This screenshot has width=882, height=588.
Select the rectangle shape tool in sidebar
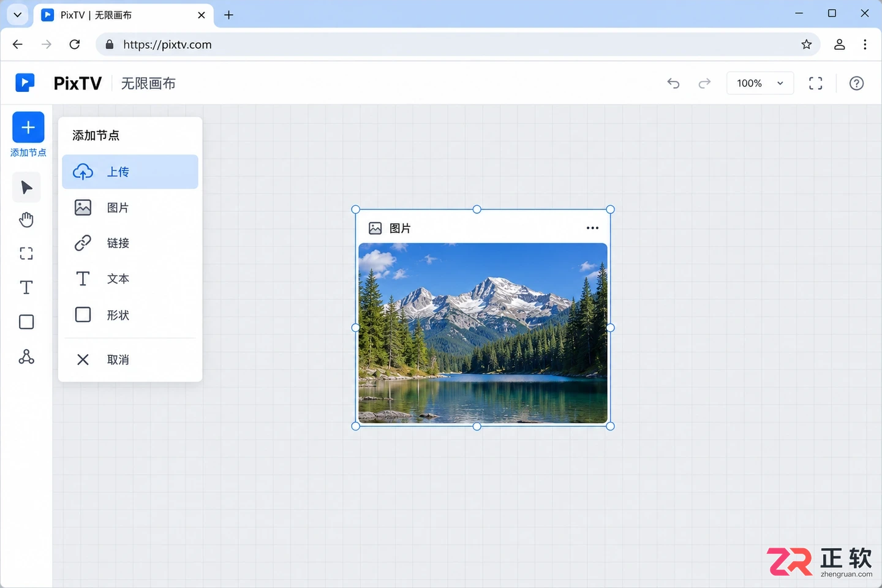26,322
